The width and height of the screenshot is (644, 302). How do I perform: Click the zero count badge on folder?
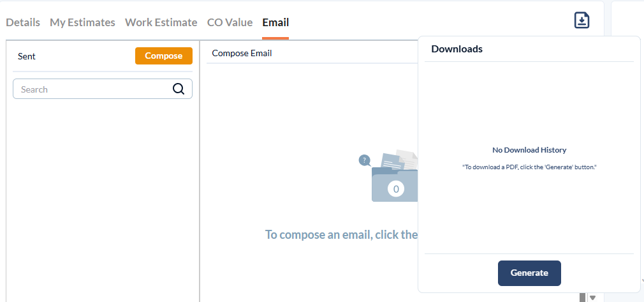tap(396, 189)
